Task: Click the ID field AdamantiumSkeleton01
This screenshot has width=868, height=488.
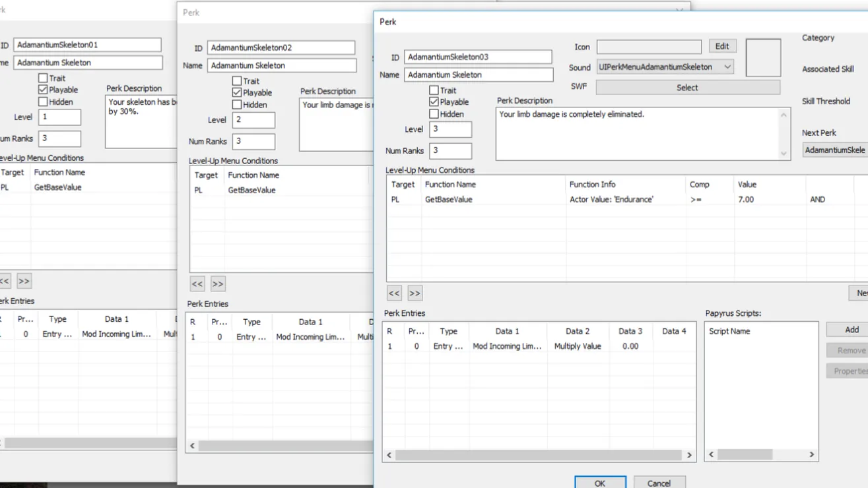Action: 87,45
